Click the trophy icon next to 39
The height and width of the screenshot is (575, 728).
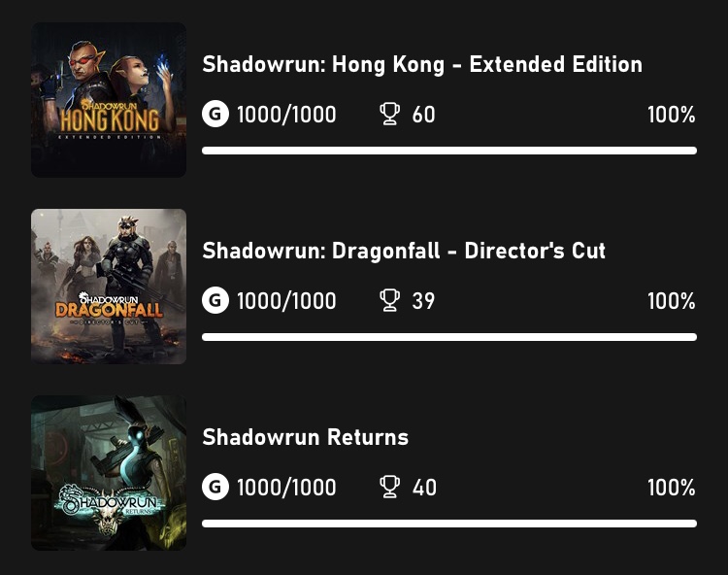[x=389, y=300]
